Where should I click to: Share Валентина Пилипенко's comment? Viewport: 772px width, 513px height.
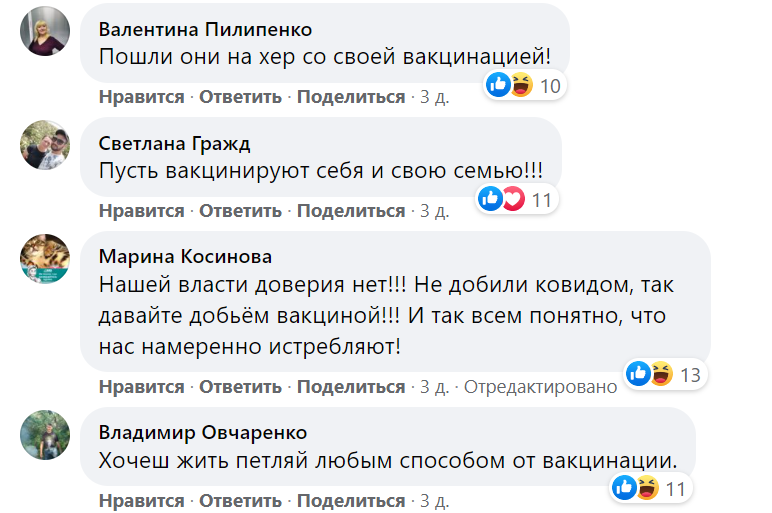351,97
